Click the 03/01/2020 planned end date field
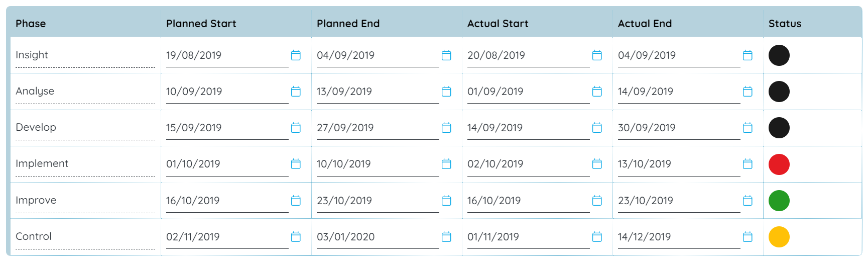The height and width of the screenshot is (261, 868). [378, 237]
